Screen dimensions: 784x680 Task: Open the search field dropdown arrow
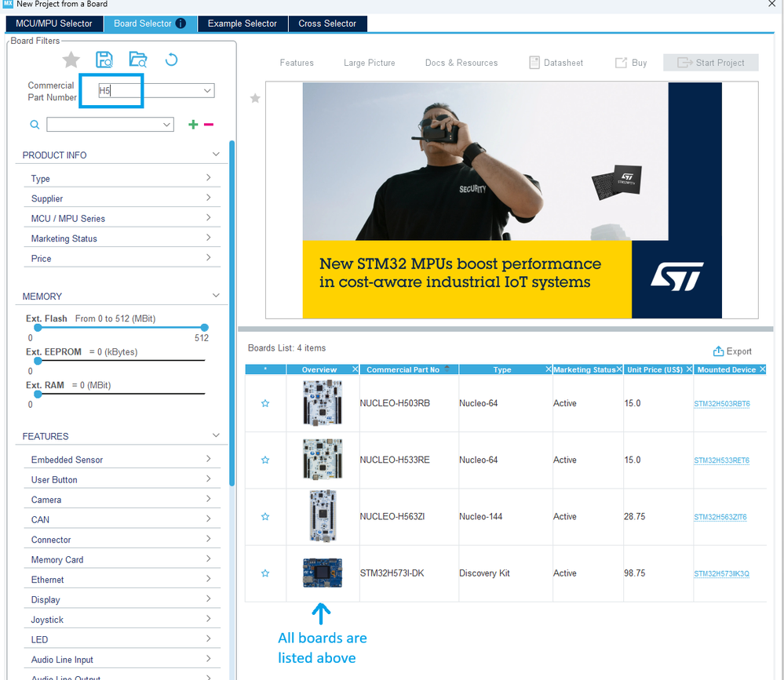click(166, 125)
